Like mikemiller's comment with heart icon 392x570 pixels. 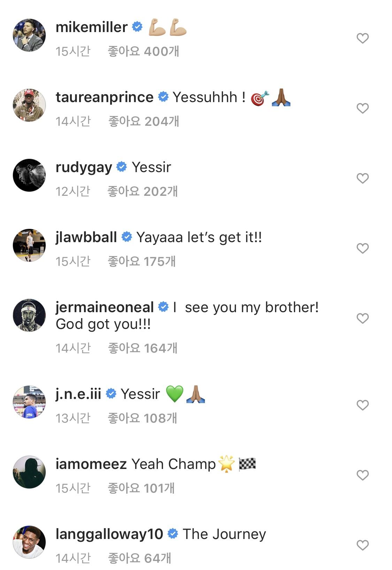coord(362,38)
